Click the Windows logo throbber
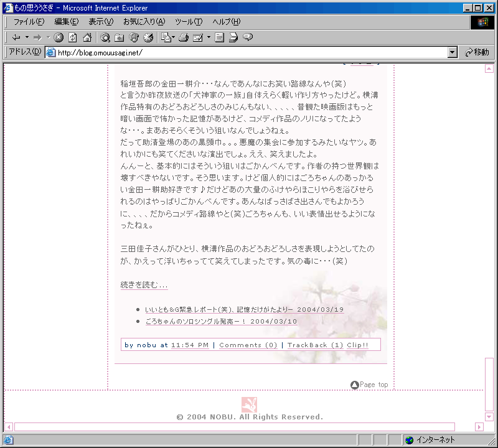The width and height of the screenshot is (498, 448). 482,22
